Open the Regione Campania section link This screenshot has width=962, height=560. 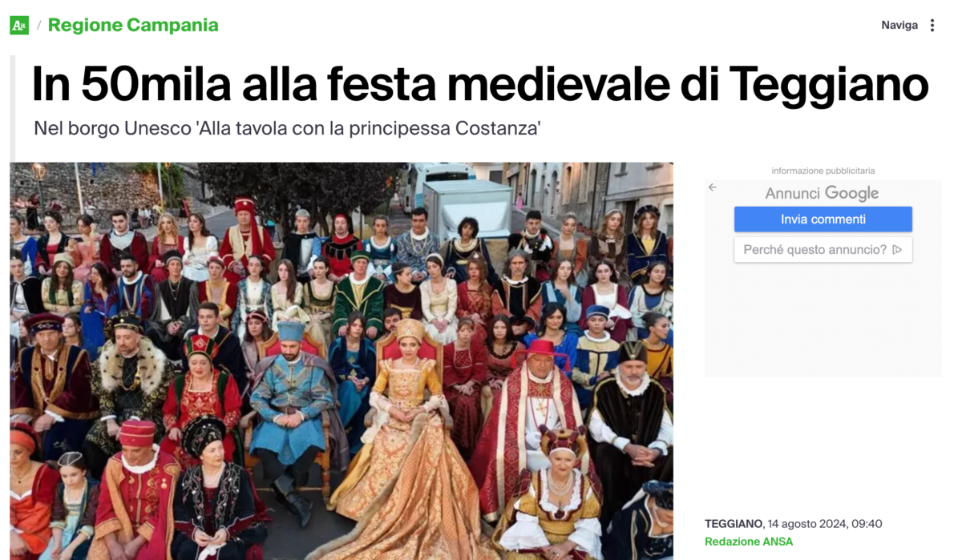point(133,25)
